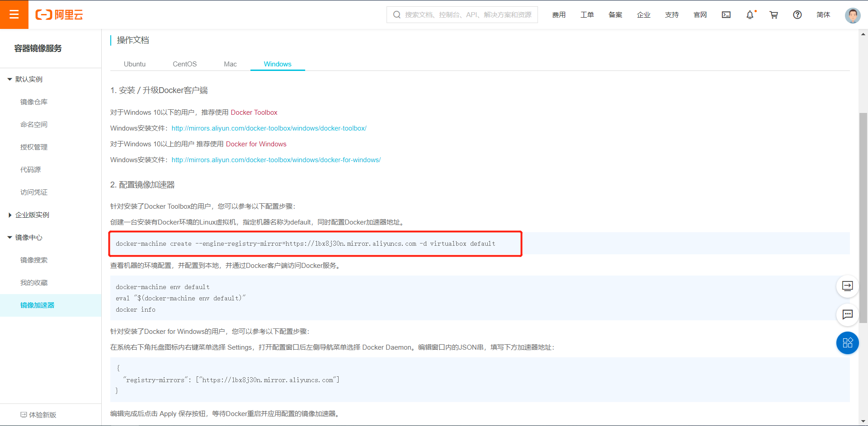Select the Windows tab
This screenshot has width=868, height=426.
(x=278, y=64)
